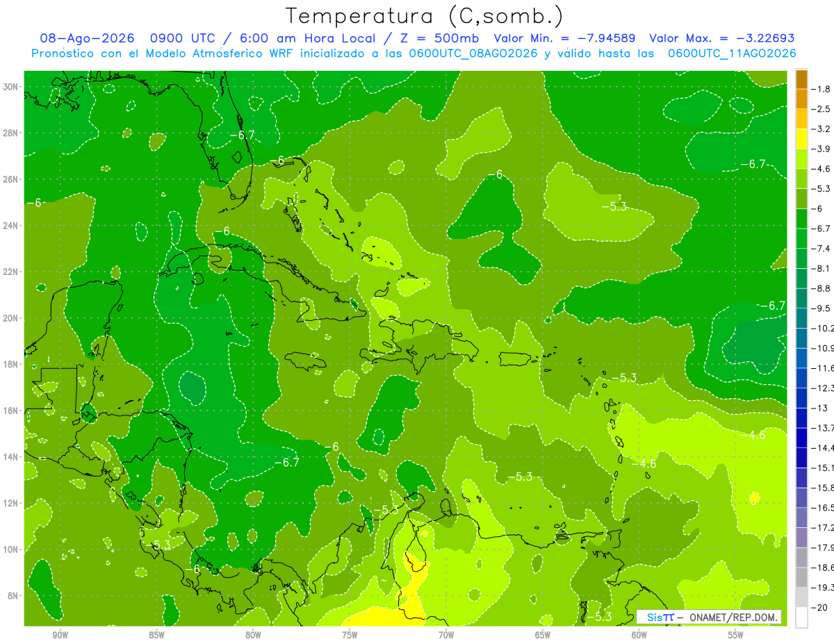Click the '65W' longitude axis label
The width and height of the screenshot is (834, 644).
click(543, 635)
